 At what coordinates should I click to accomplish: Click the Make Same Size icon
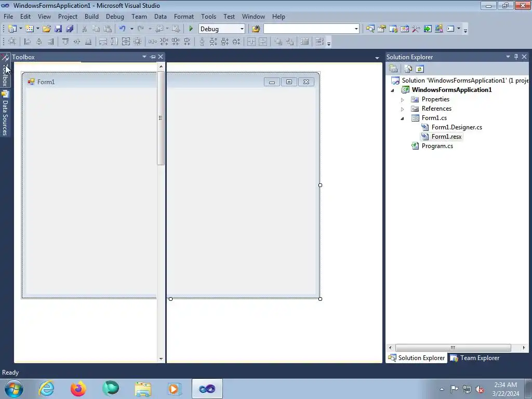coord(126,42)
